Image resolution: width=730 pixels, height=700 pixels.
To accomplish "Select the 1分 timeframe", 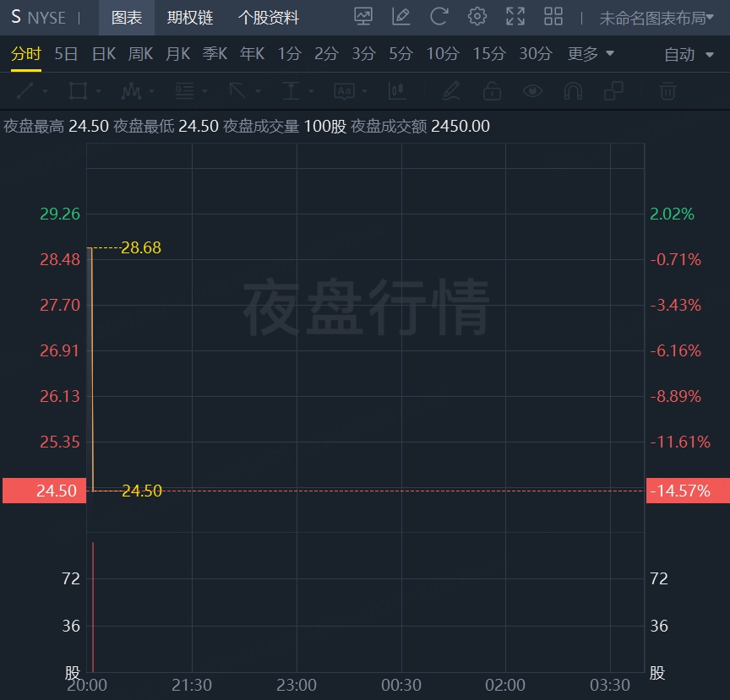I will pyautogui.click(x=290, y=54).
